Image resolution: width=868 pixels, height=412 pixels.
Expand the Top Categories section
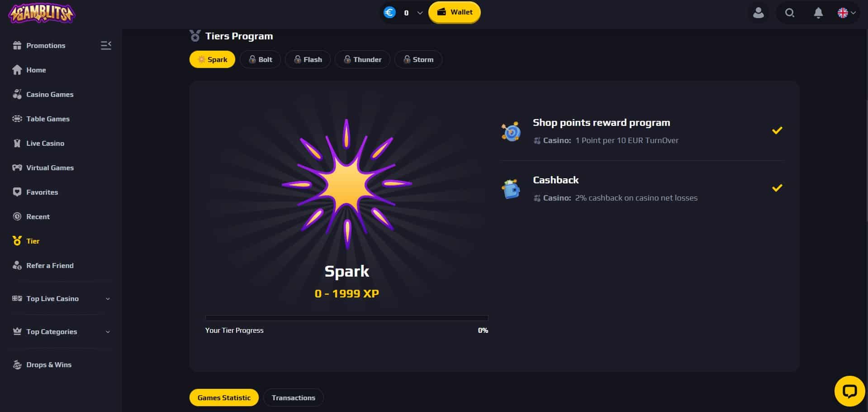point(61,331)
